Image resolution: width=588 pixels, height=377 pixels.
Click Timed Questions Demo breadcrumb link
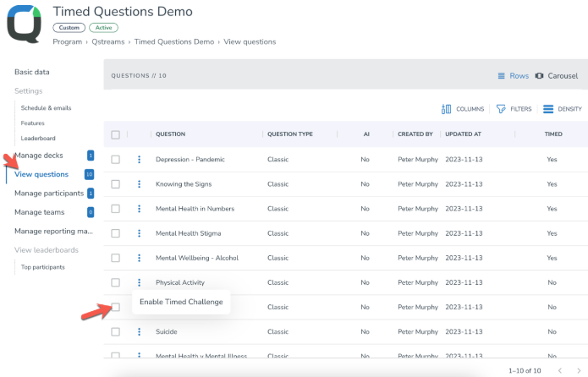(174, 42)
